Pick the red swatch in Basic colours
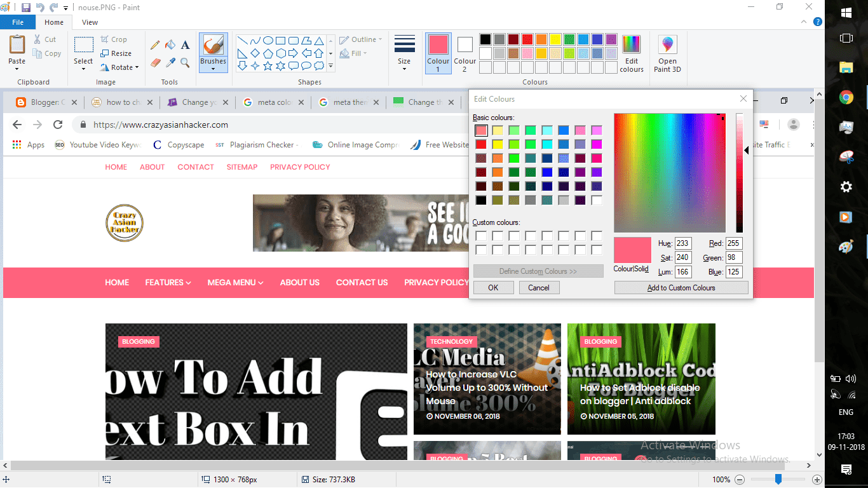The image size is (868, 488). [481, 144]
